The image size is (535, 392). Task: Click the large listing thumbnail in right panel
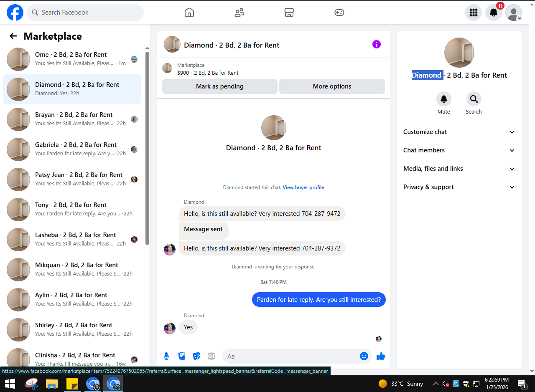click(x=459, y=53)
